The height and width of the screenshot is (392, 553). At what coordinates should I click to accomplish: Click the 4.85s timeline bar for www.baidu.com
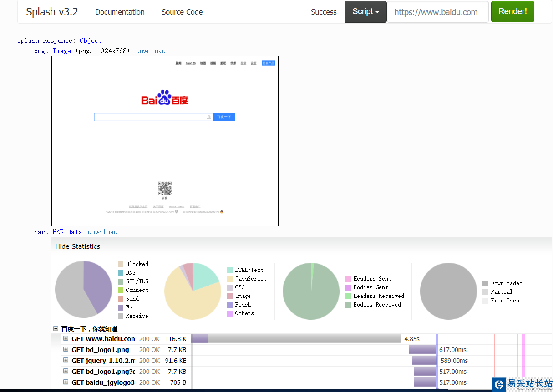296,338
